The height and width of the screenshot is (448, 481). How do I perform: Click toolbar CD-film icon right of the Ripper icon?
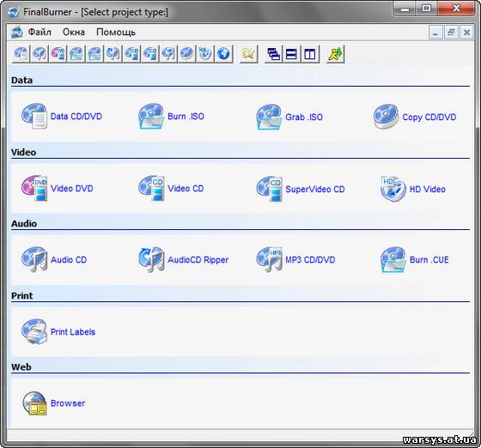tap(131, 54)
